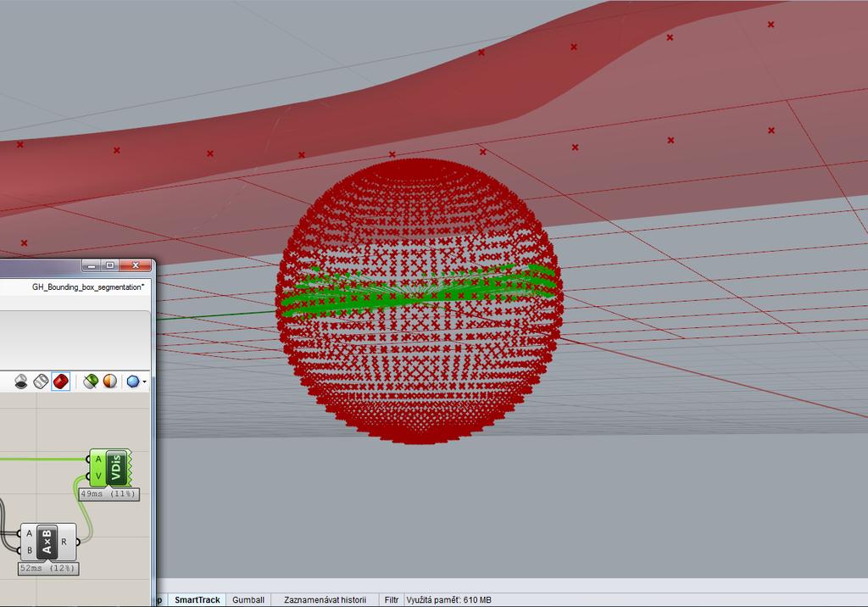Click the Využitá paměť: 610 MB status
The width and height of the screenshot is (868, 607).
(x=449, y=600)
